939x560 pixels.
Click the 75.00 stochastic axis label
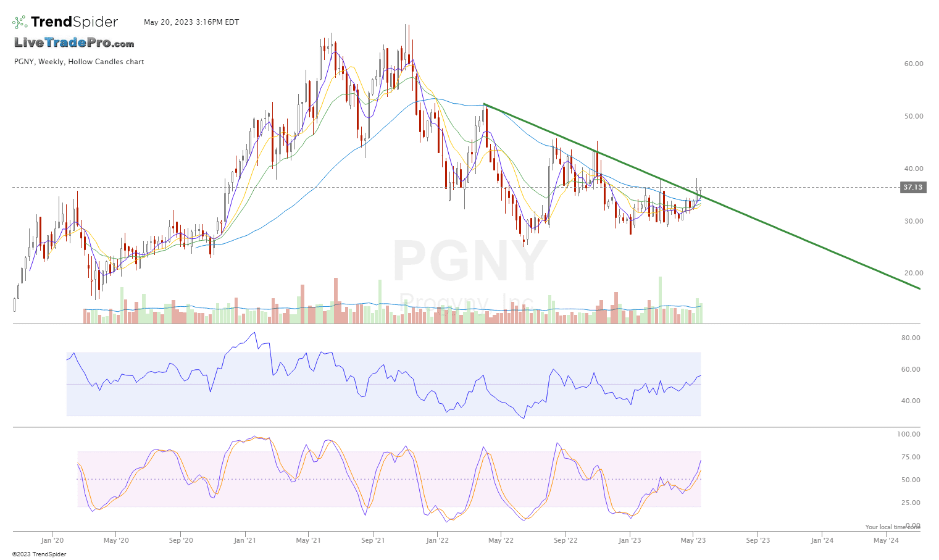911,457
